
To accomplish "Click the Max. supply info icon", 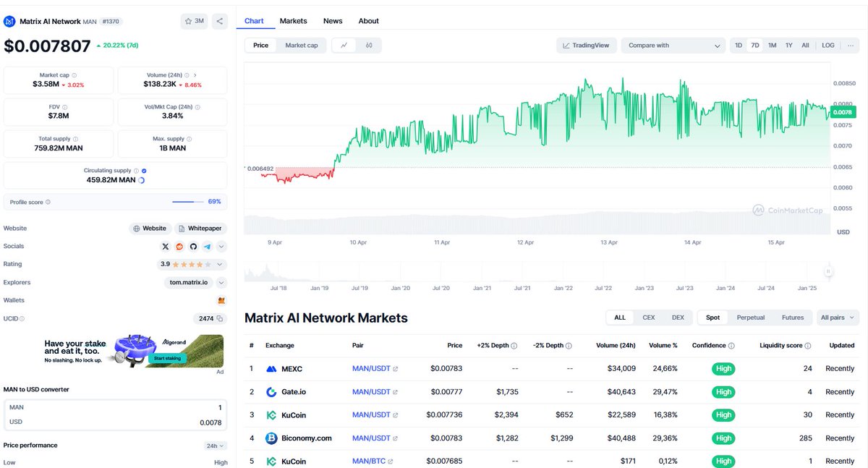I will pos(190,138).
